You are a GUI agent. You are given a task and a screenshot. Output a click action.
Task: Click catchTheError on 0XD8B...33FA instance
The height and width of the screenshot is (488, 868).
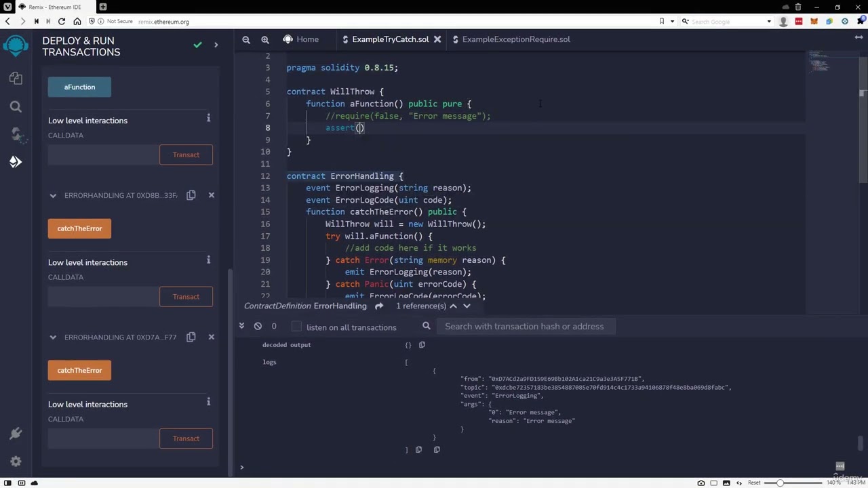tap(79, 228)
